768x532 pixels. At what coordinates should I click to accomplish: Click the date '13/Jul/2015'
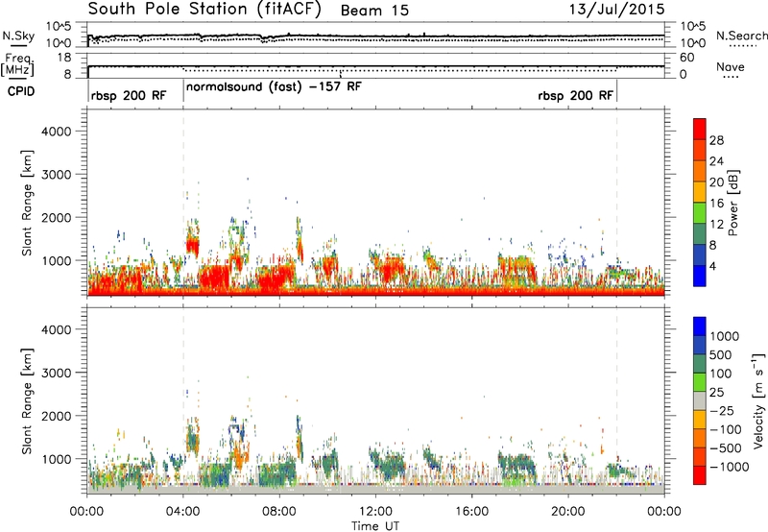(x=616, y=10)
